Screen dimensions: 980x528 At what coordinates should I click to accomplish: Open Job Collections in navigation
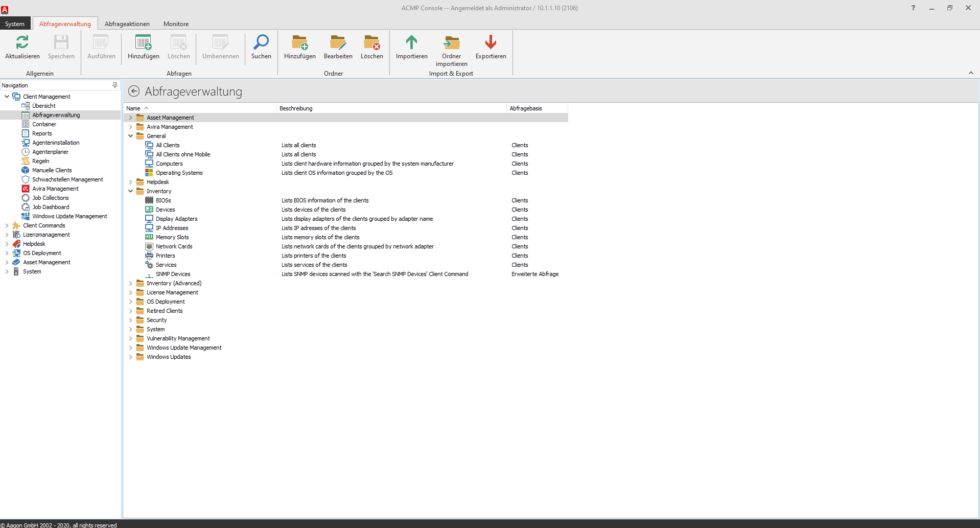[x=51, y=198]
